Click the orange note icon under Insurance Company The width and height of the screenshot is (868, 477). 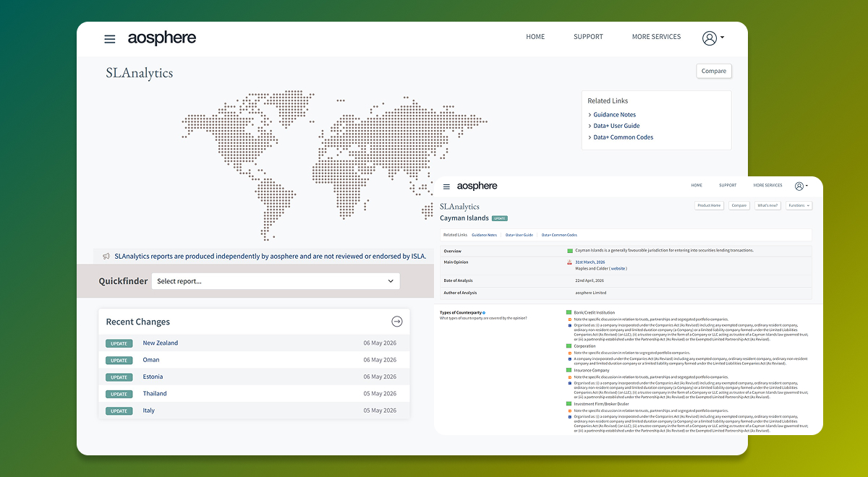click(570, 377)
